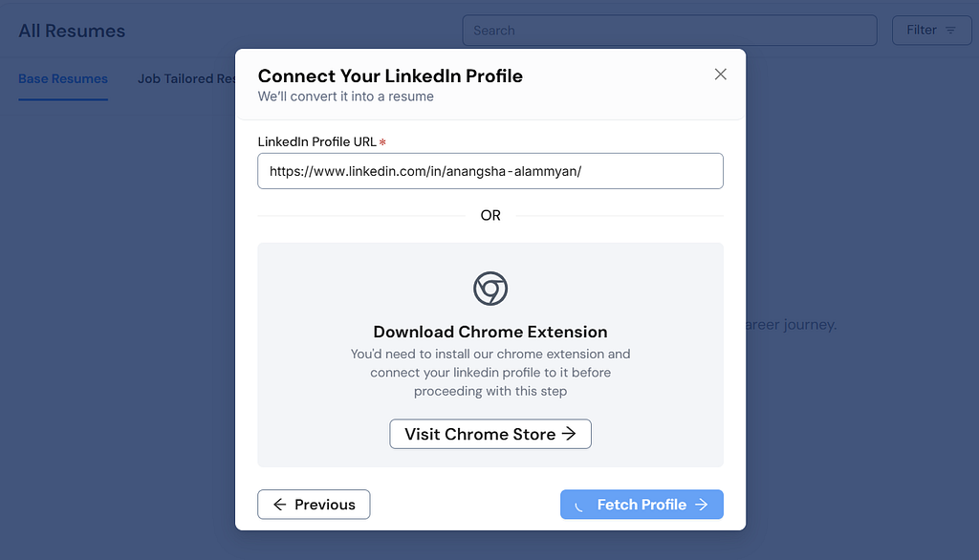The image size is (979, 560).
Task: Click the filter lines icon
Action: (950, 30)
